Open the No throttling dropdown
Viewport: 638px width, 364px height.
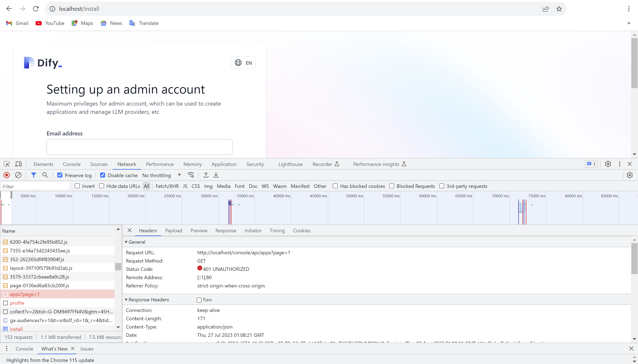[x=161, y=175]
